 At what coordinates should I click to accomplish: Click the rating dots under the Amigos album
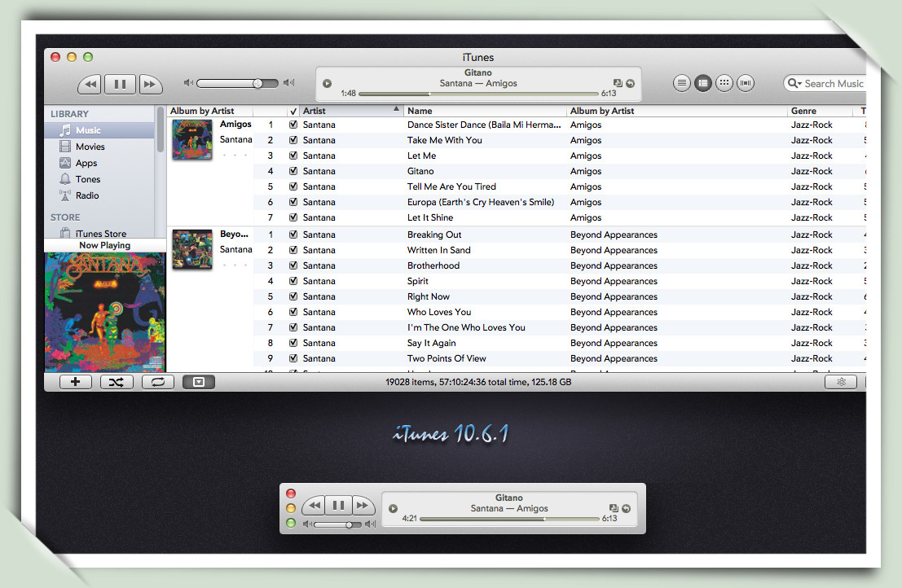235,156
